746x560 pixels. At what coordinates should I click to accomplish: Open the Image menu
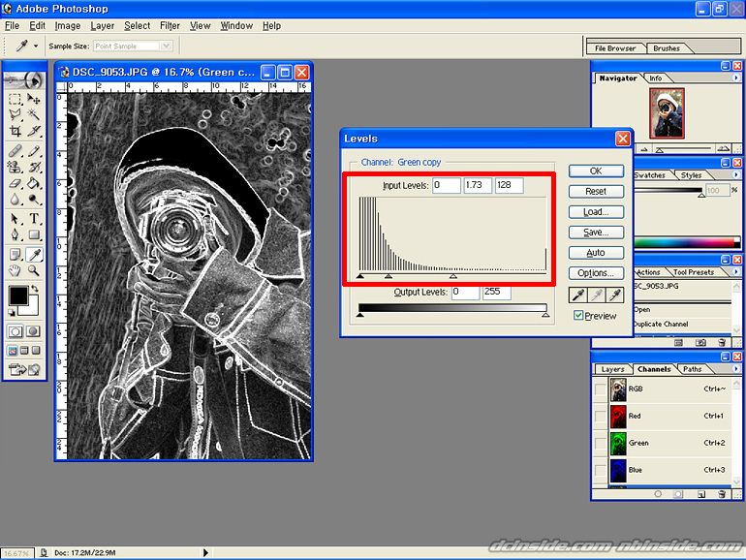click(x=68, y=26)
